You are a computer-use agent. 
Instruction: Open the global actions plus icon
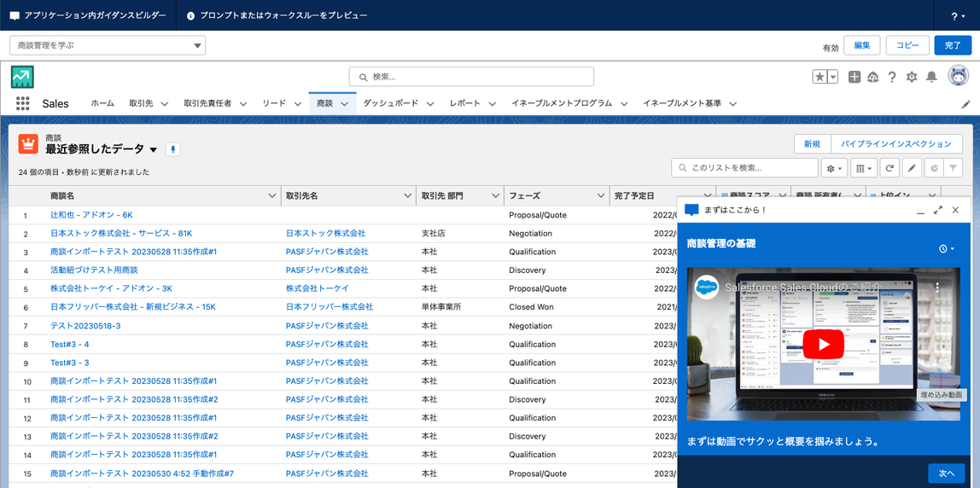click(x=855, y=77)
